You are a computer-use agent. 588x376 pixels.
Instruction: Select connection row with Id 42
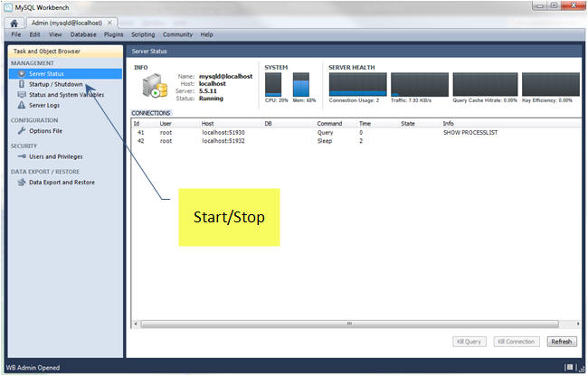356,141
